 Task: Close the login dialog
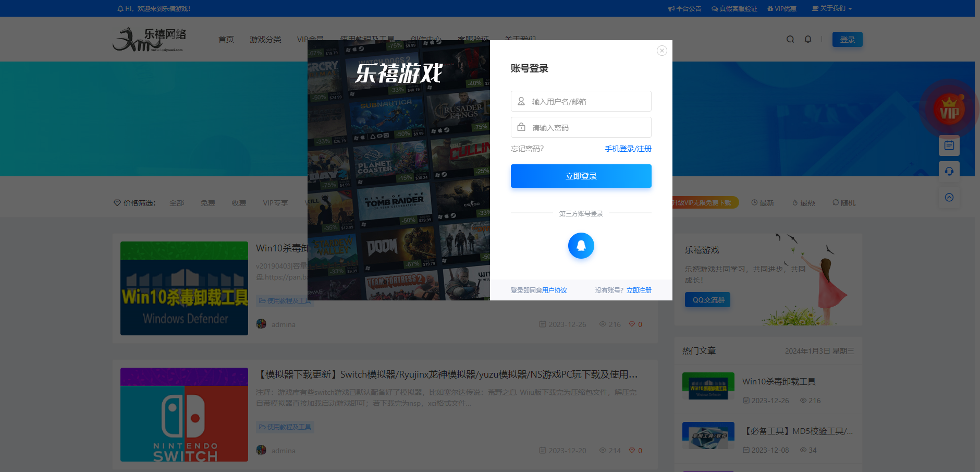(661, 51)
